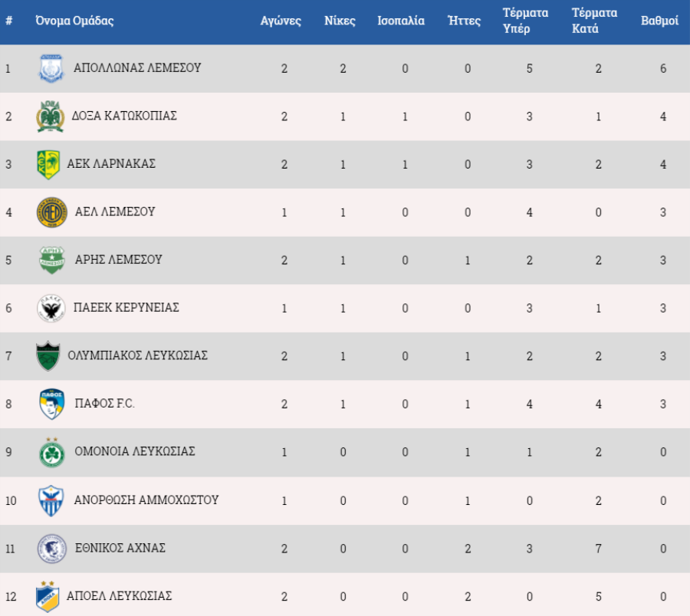The width and height of the screenshot is (690, 616).
Task: Click the Ισοπαλία column header
Action: coord(401,21)
